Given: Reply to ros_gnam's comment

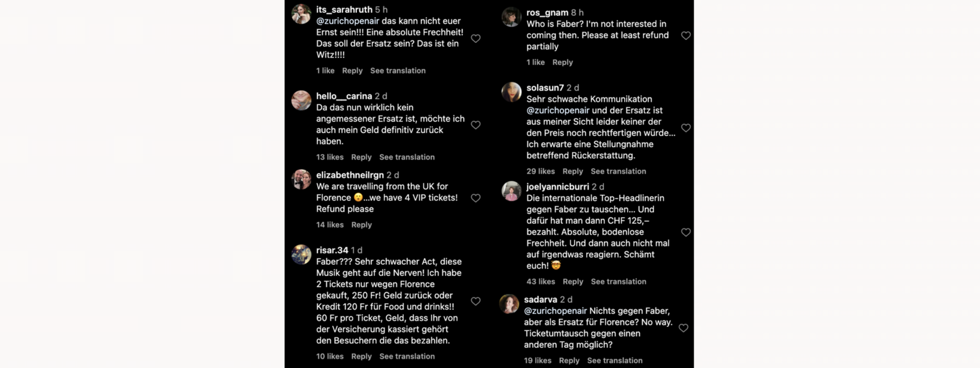Looking at the screenshot, I should [562, 62].
